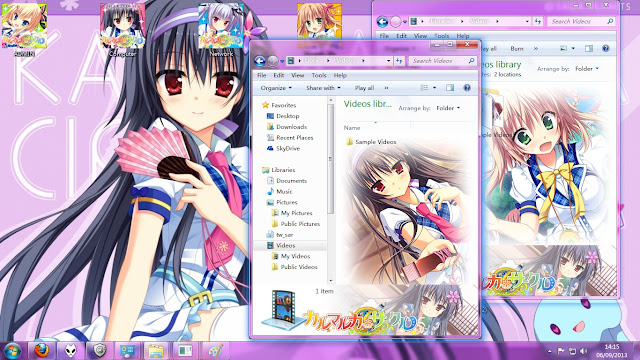Open the volume icon in system tray
This screenshot has height=360, width=640.
pyautogui.click(x=584, y=351)
